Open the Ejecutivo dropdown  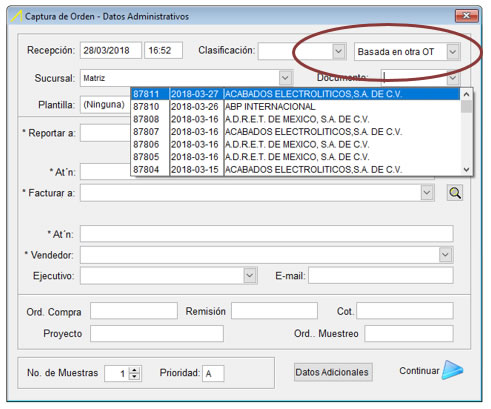pyautogui.click(x=250, y=276)
